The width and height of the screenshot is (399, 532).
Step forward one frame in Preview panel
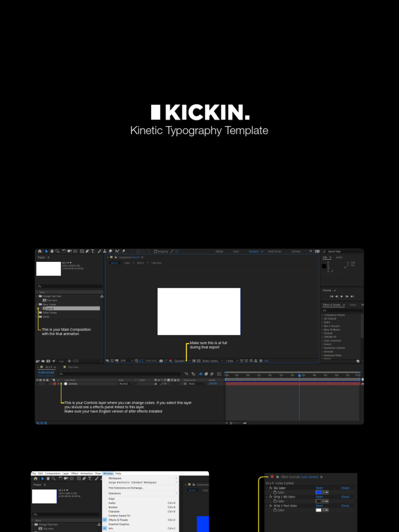click(347, 297)
